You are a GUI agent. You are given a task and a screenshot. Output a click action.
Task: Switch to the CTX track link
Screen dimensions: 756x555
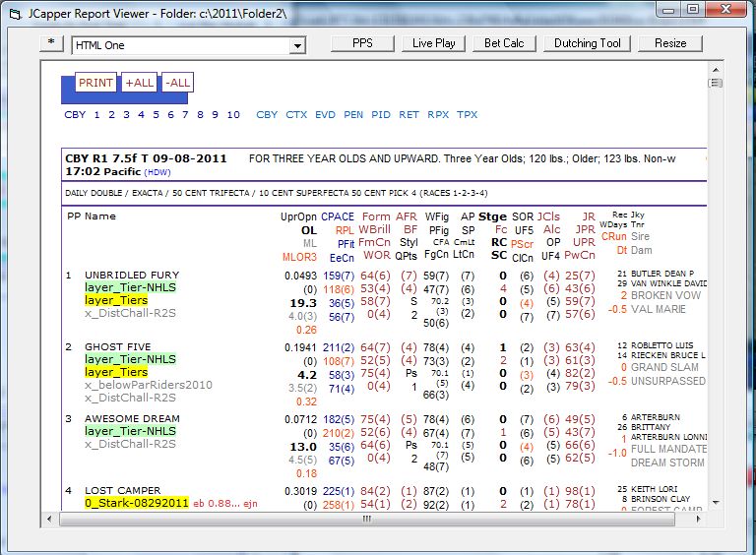click(x=296, y=115)
